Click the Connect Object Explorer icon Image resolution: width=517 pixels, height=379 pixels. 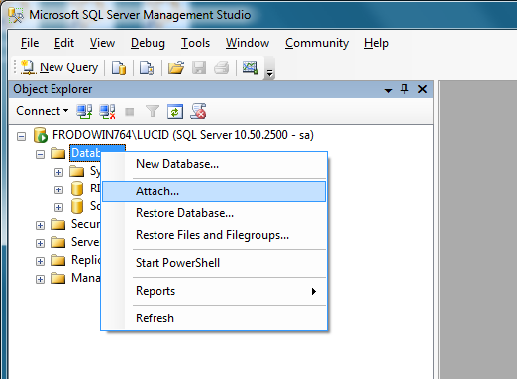tap(84, 111)
